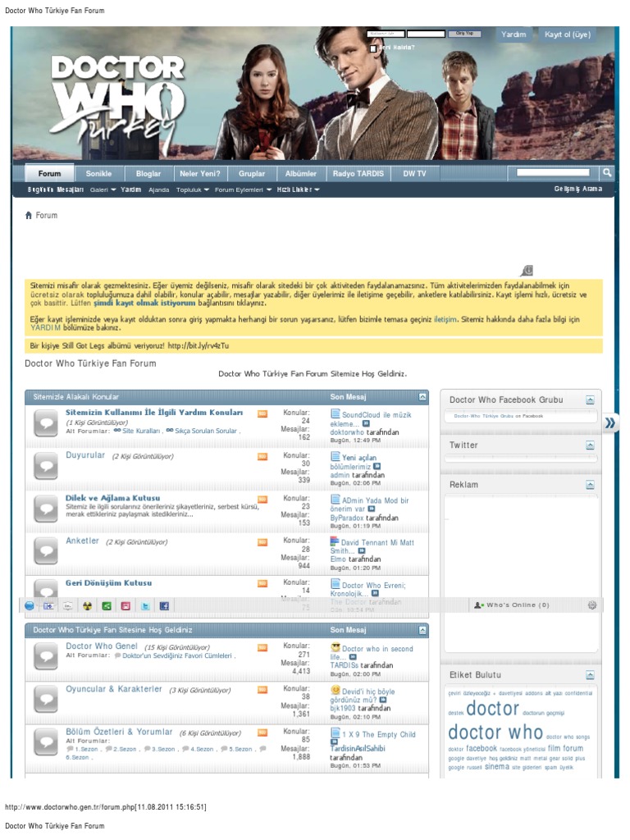Click the gear settings icon in toolbar
Screen dimensions: 630x840
(592, 605)
